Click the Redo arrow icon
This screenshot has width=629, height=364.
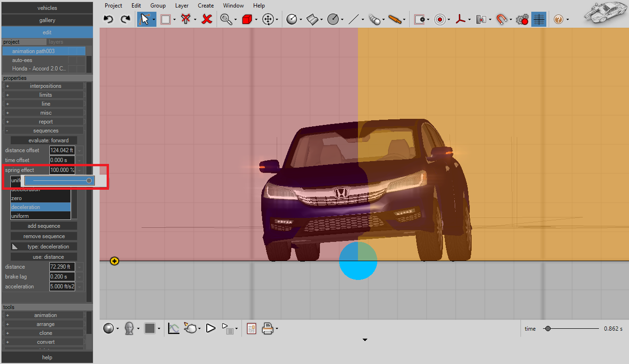point(125,19)
